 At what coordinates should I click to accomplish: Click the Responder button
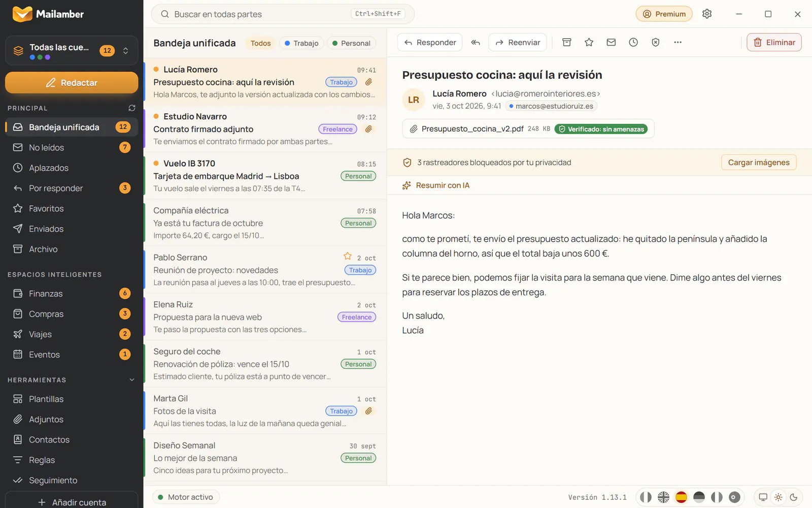(x=430, y=43)
